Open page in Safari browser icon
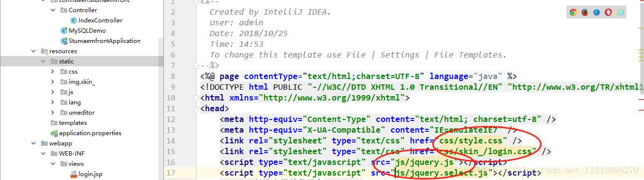This screenshot has width=644, height=180. 597,13
